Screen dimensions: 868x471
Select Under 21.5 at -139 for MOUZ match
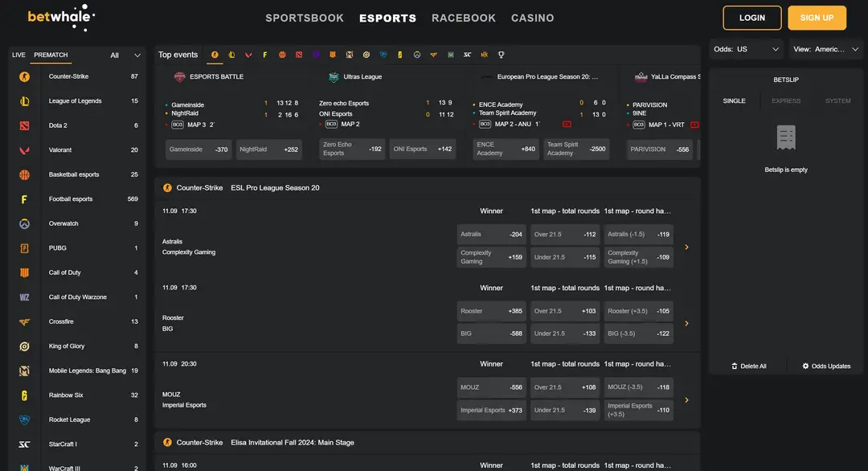click(565, 410)
